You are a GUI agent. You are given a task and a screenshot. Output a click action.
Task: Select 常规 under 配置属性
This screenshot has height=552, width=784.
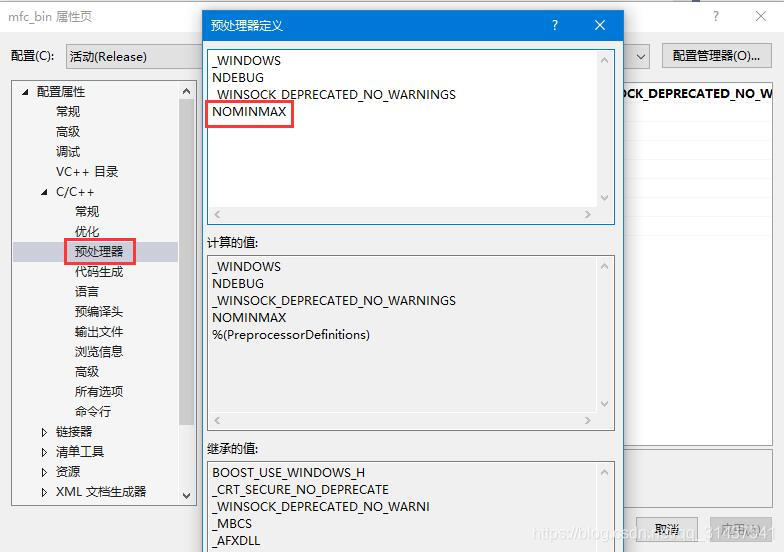[x=68, y=112]
